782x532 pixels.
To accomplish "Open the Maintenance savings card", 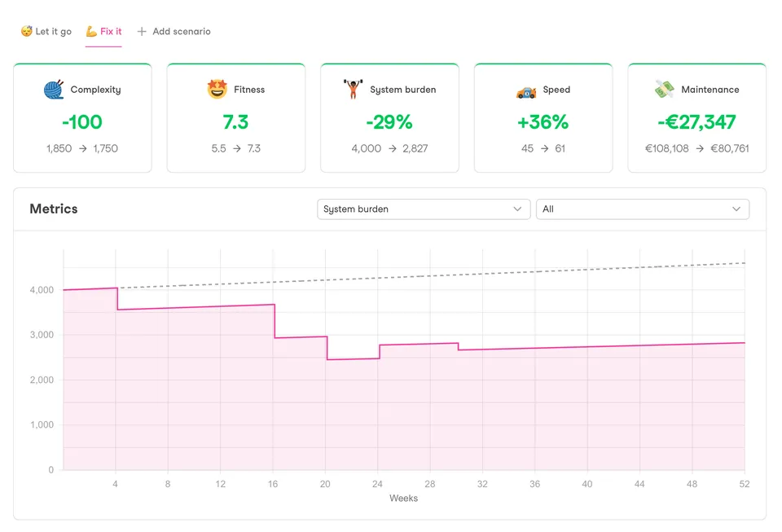I will click(x=696, y=118).
